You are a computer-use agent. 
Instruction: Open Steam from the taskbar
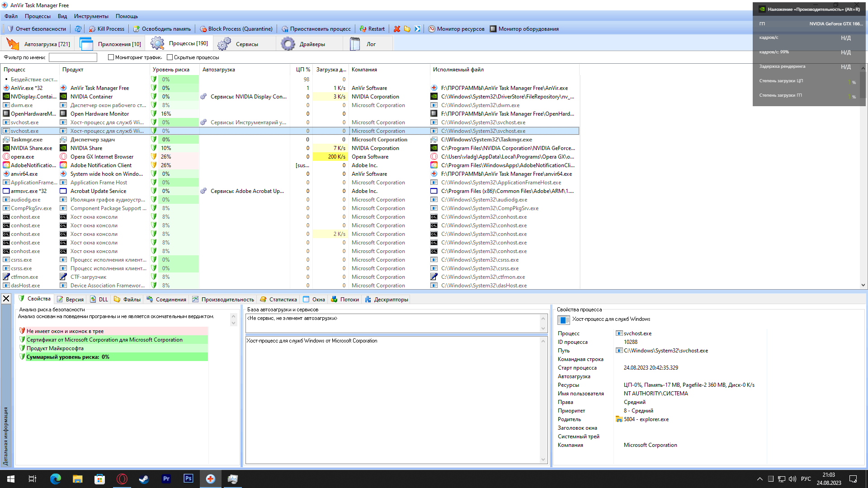(144, 479)
